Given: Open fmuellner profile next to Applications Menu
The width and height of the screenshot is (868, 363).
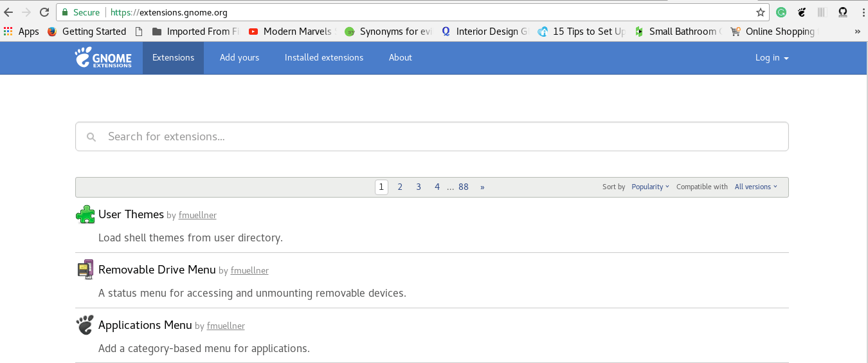Looking at the screenshot, I should coord(226,326).
